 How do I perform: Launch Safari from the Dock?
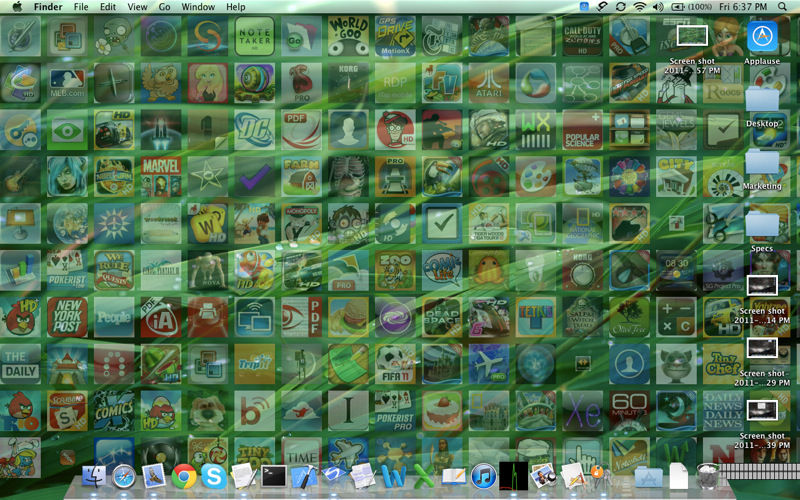[123, 477]
